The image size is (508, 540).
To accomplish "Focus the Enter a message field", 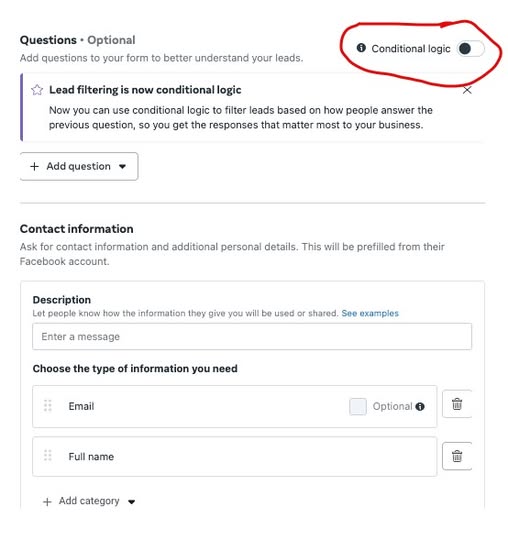I will tap(252, 336).
